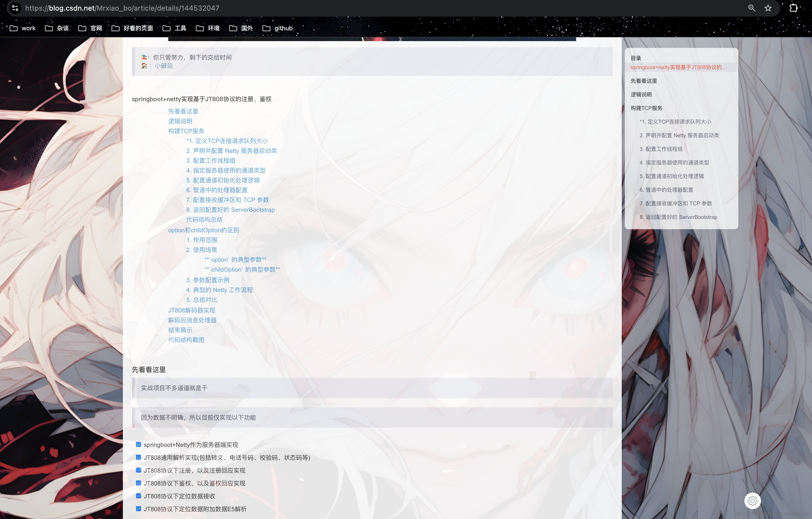
Task: Click the site info icon in address bar
Action: [x=15, y=8]
